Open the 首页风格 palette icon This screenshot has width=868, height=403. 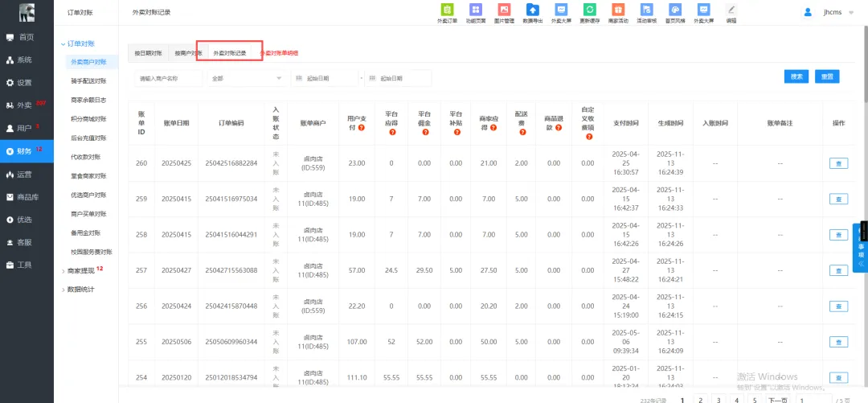pyautogui.click(x=676, y=12)
